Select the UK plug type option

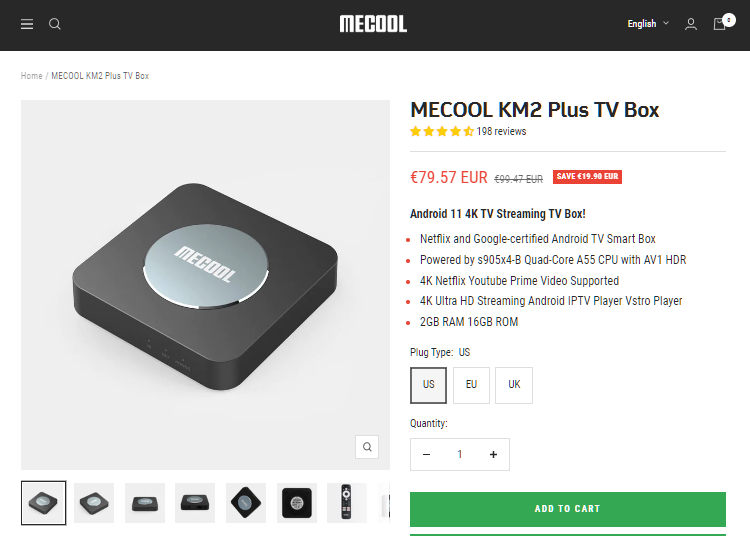point(514,385)
